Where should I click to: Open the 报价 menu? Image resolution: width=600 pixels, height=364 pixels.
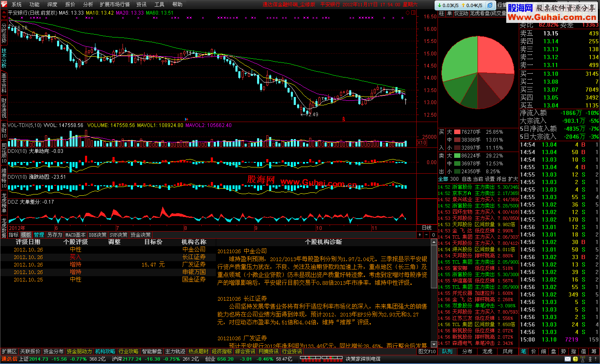(x=70, y=5)
